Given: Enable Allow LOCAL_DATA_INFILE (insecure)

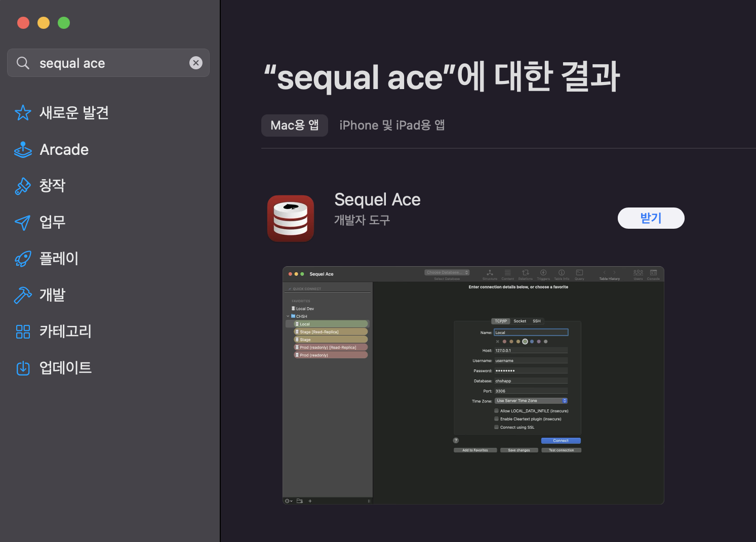Looking at the screenshot, I should [x=496, y=410].
